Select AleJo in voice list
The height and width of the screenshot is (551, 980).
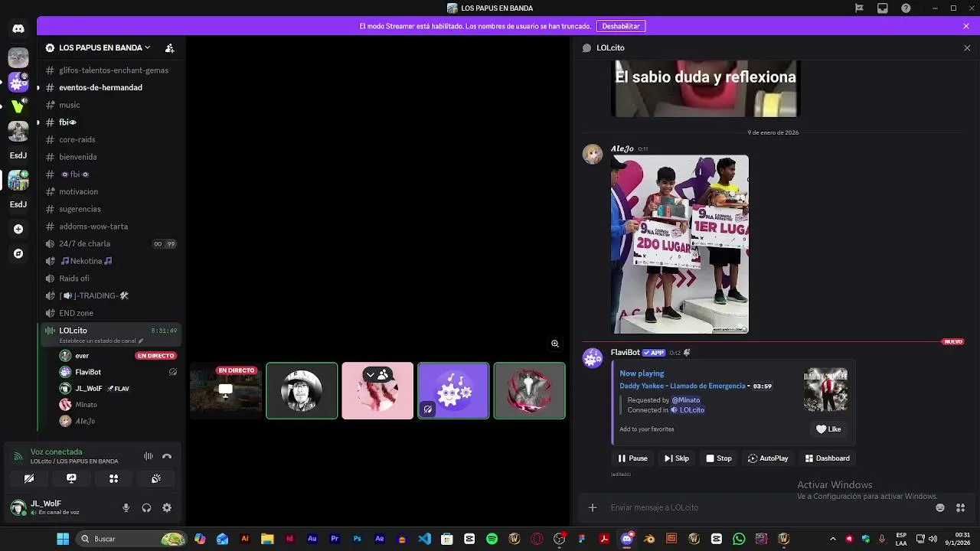(x=118, y=421)
